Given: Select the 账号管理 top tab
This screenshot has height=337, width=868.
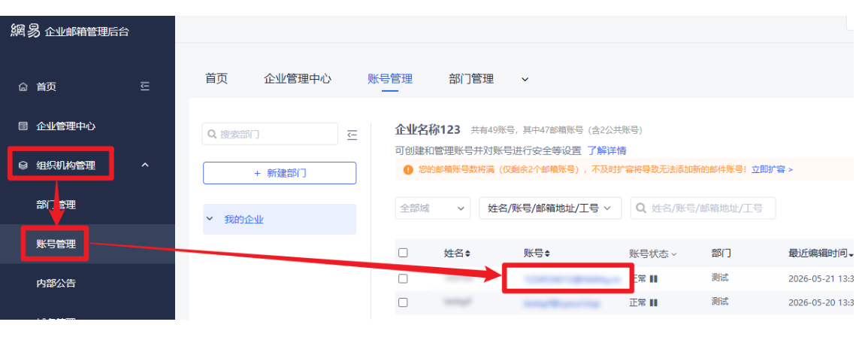Looking at the screenshot, I should tap(390, 79).
